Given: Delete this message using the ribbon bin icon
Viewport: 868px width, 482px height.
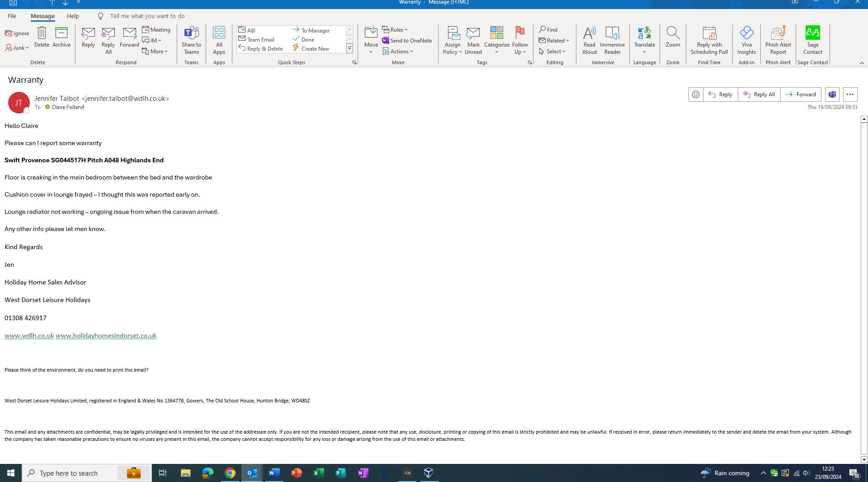Looking at the screenshot, I should (42, 37).
